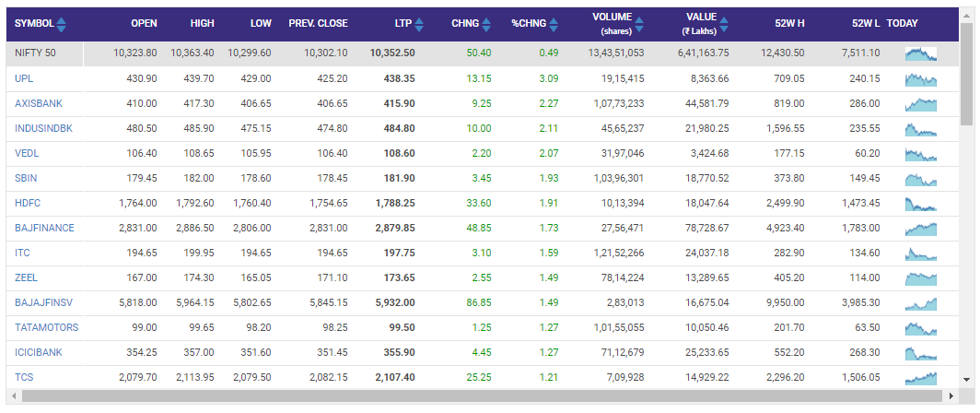Open ICICIBANK stock link
The image size is (980, 413).
tap(39, 353)
